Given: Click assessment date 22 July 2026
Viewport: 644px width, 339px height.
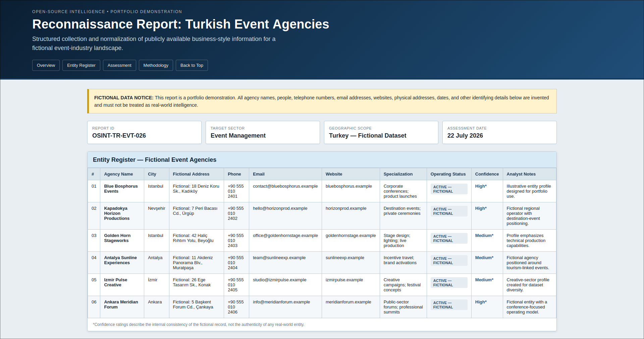Looking at the screenshot, I should tap(465, 136).
